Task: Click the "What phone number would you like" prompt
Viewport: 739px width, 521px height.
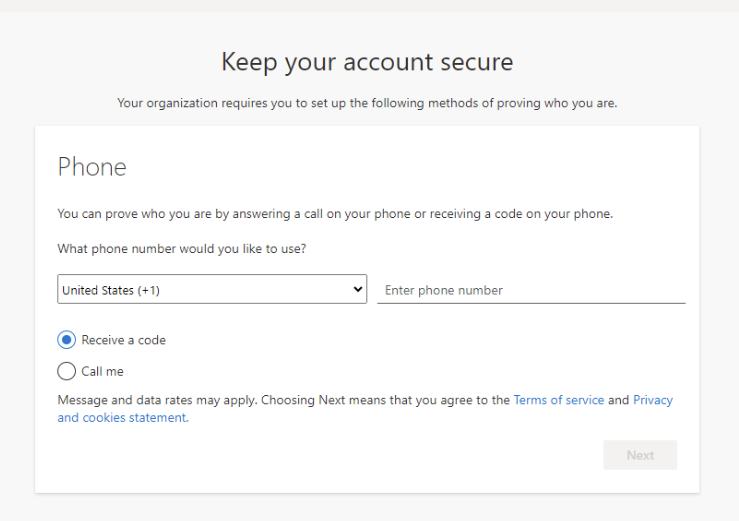Action: click(181, 249)
